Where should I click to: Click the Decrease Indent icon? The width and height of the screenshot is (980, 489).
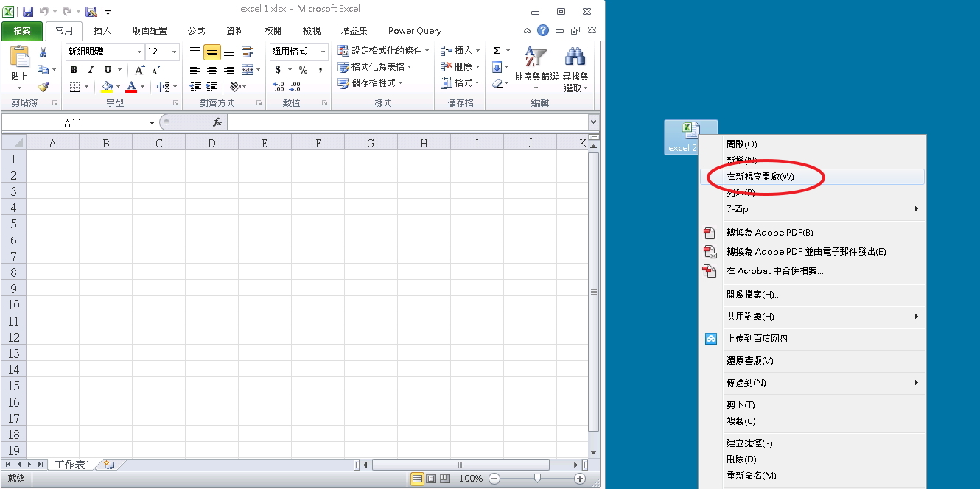[x=195, y=87]
